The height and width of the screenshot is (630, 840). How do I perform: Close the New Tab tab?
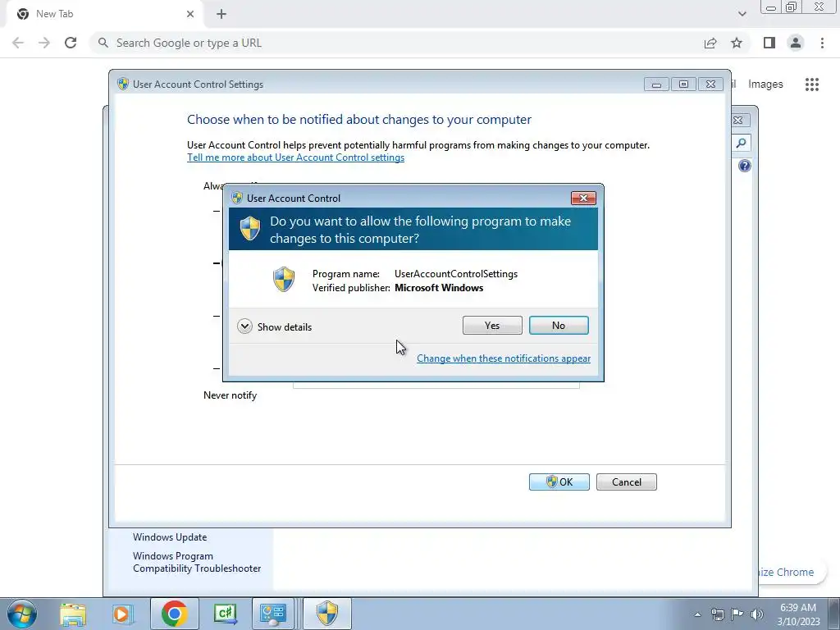coord(190,14)
